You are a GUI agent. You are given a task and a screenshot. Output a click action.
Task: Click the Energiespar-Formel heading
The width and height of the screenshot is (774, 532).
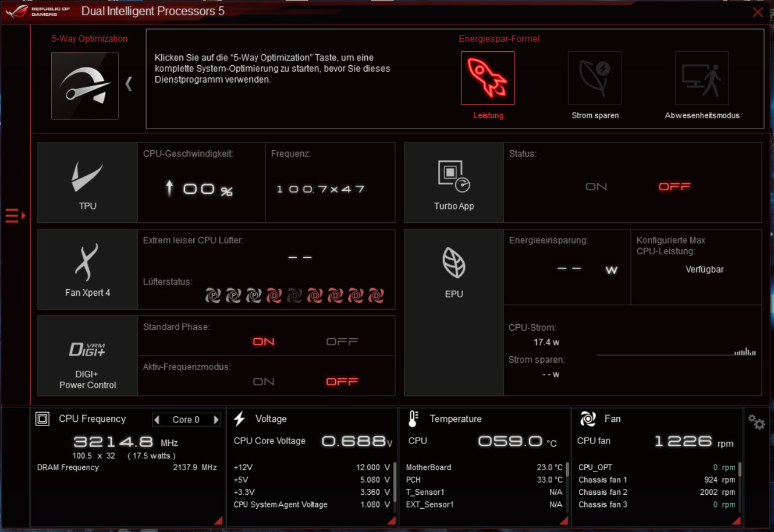pyautogui.click(x=499, y=39)
